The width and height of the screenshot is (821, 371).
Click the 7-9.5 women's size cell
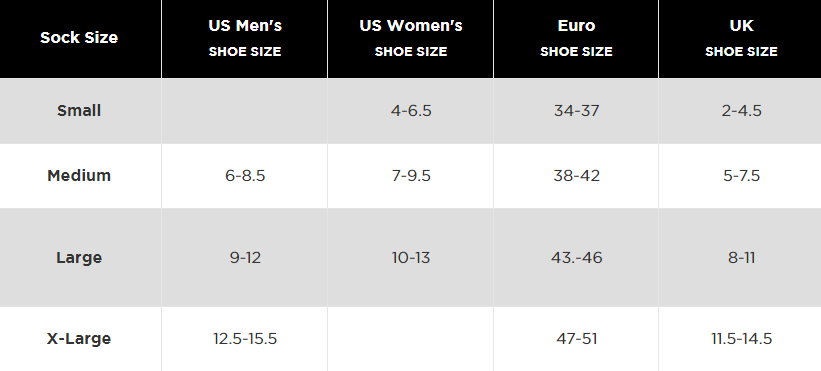pyautogui.click(x=411, y=175)
